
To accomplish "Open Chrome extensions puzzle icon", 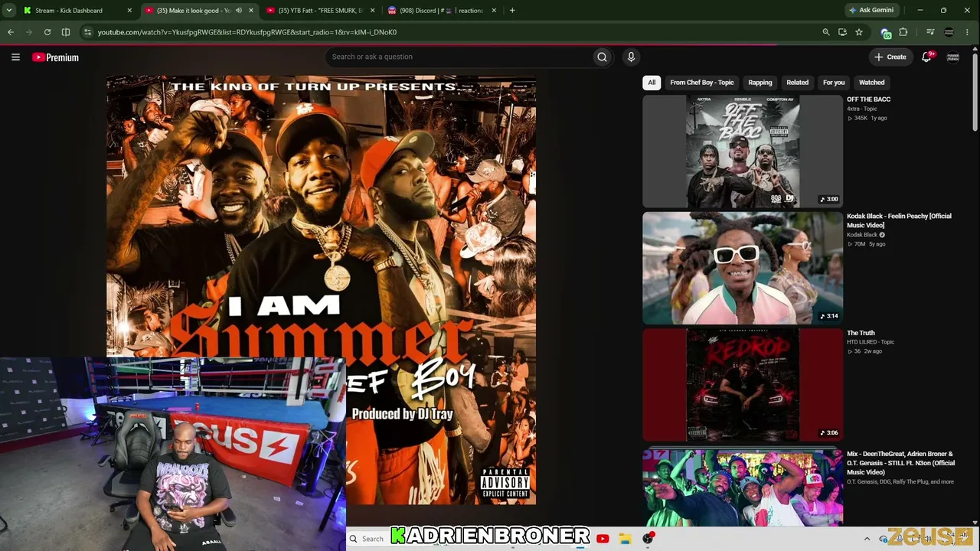I will pos(903,32).
